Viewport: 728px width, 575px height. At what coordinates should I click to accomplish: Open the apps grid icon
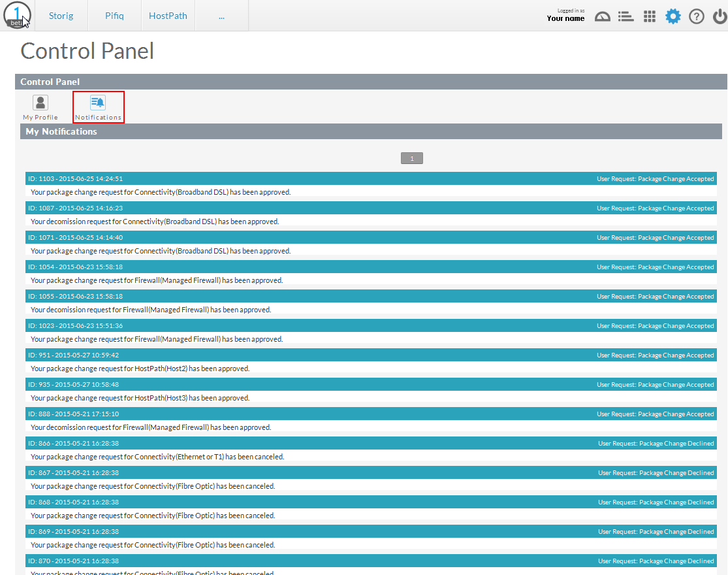(x=649, y=16)
